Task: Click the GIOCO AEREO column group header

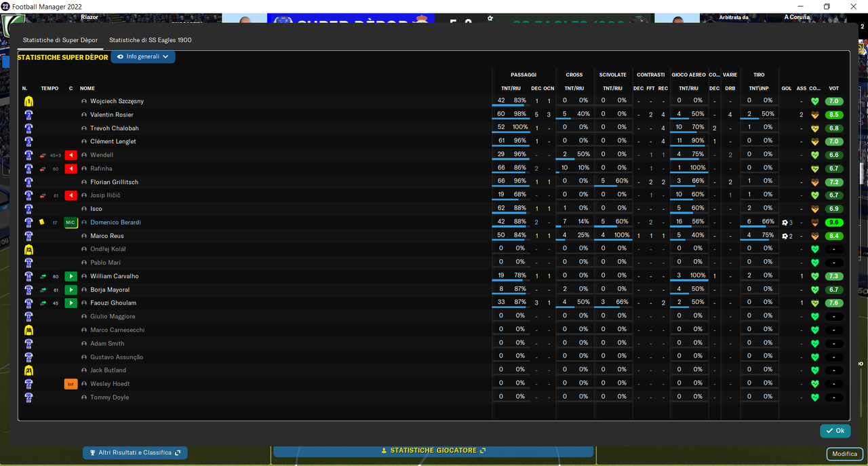Action: click(688, 75)
